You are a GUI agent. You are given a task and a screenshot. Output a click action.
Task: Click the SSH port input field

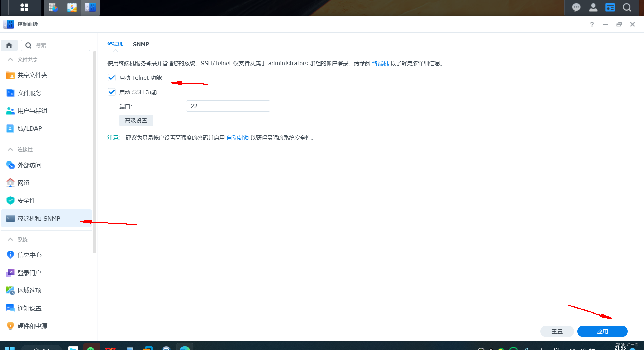click(227, 106)
